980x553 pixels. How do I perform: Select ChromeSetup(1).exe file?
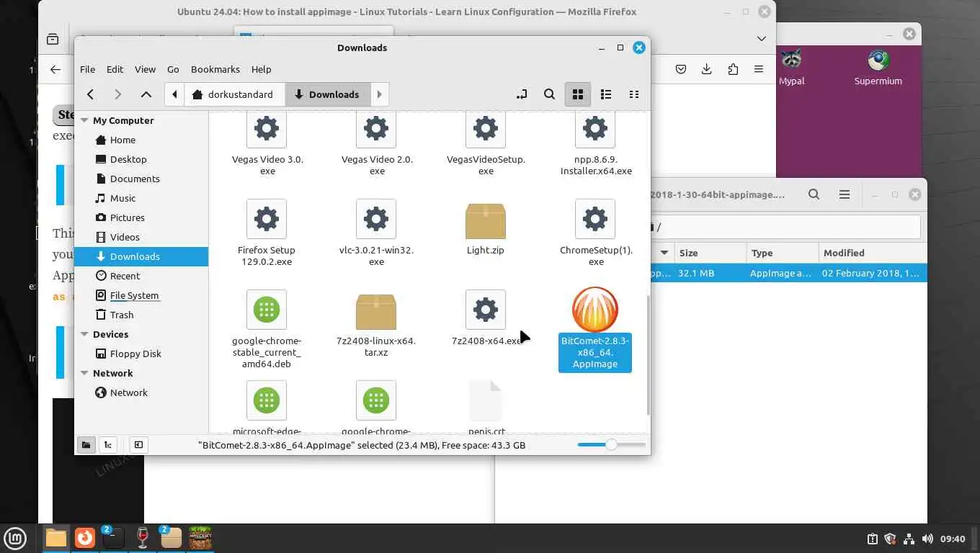(595, 232)
